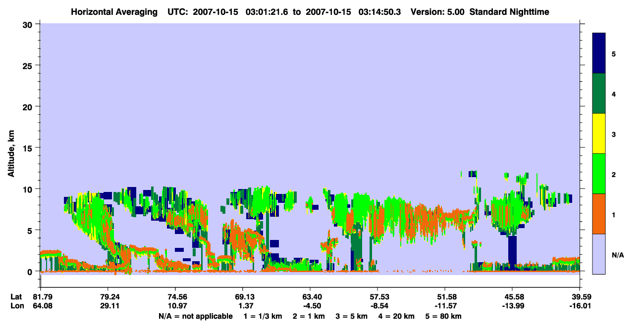The width and height of the screenshot is (644, 330).
Task: Click longitude value -13.99
Action: (x=512, y=306)
